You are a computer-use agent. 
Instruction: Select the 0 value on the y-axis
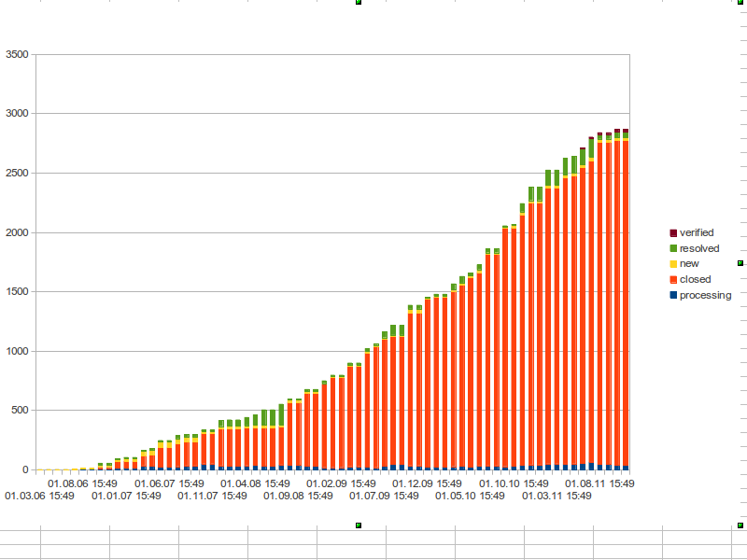[27, 469]
